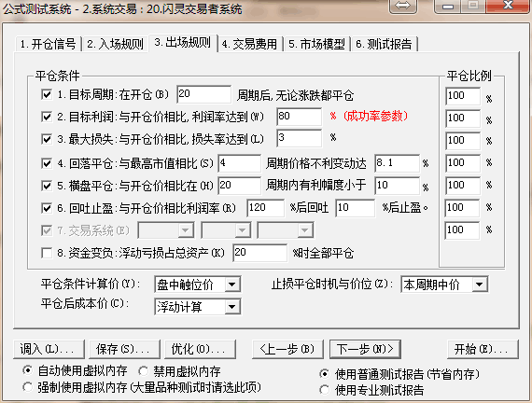Toggle the 3.最大损失 checkbox
Viewport: 532px width, 403px height.
tap(47, 139)
